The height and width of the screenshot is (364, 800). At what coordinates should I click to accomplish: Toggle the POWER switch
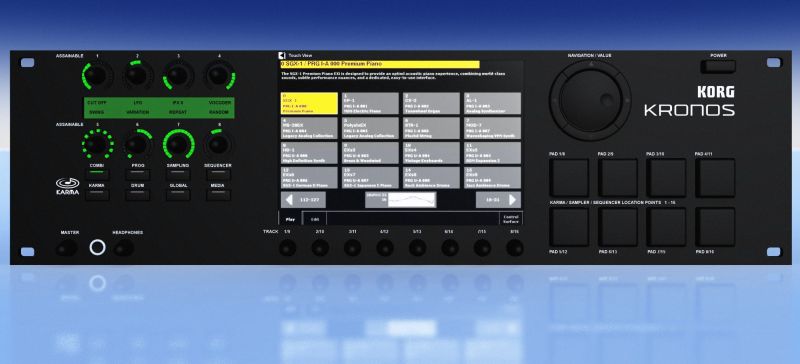(718, 66)
